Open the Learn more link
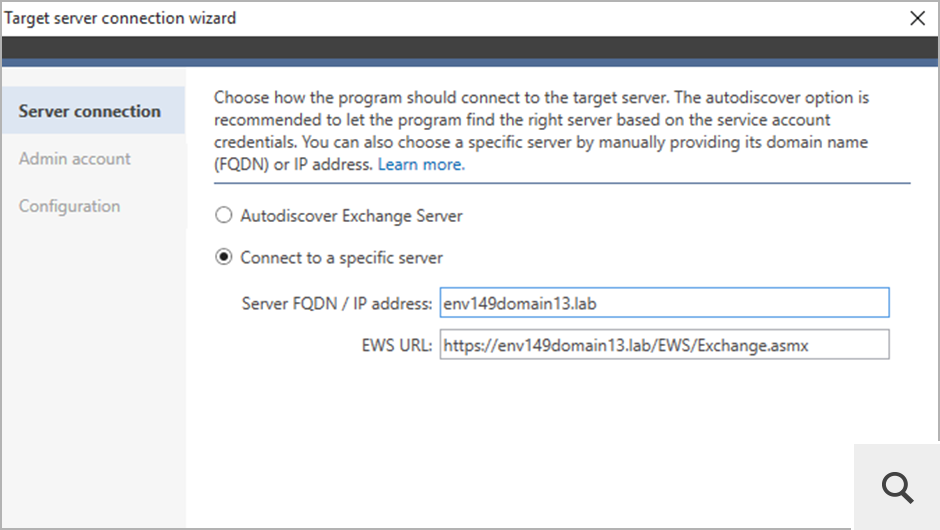 (x=421, y=165)
